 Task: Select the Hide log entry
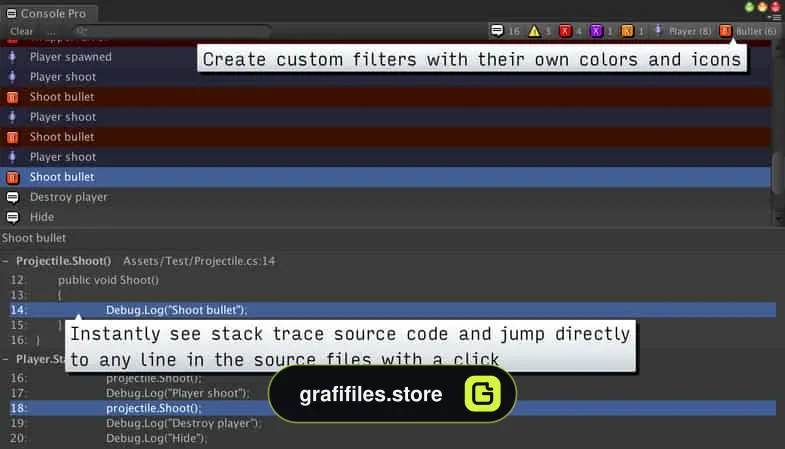pos(385,217)
